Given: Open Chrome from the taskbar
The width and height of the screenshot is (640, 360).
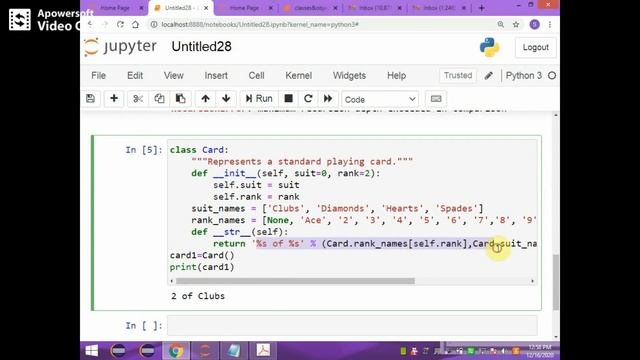Looking at the screenshot, I should [176, 351].
